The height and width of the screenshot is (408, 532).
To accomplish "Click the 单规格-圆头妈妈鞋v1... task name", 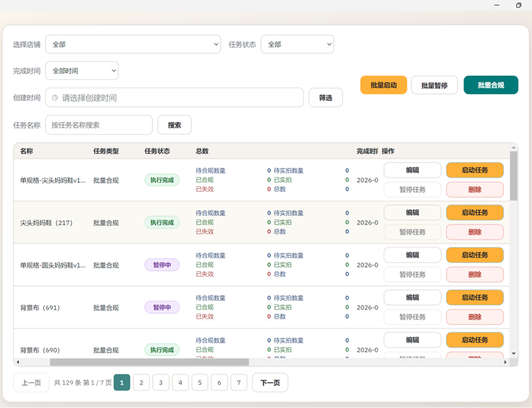I will [53, 265].
